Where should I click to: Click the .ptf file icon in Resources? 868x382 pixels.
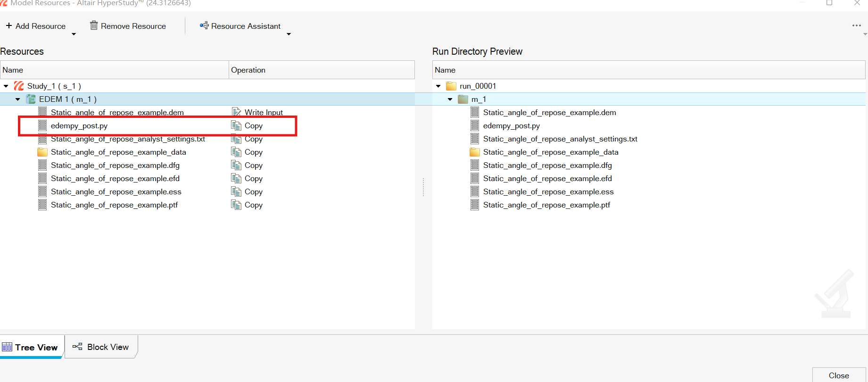[42, 205]
